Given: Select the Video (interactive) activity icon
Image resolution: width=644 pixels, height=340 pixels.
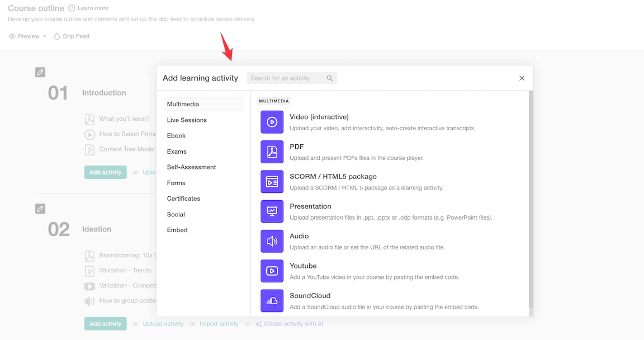Looking at the screenshot, I should pyautogui.click(x=272, y=122).
